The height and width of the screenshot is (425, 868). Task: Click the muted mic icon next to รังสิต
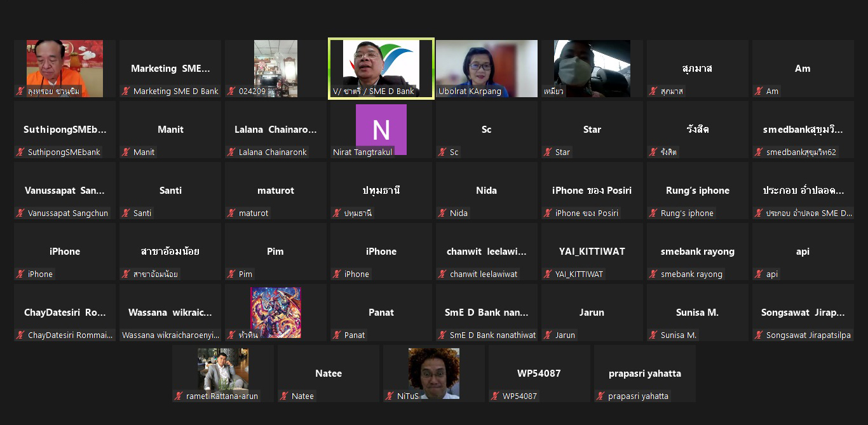click(x=653, y=152)
